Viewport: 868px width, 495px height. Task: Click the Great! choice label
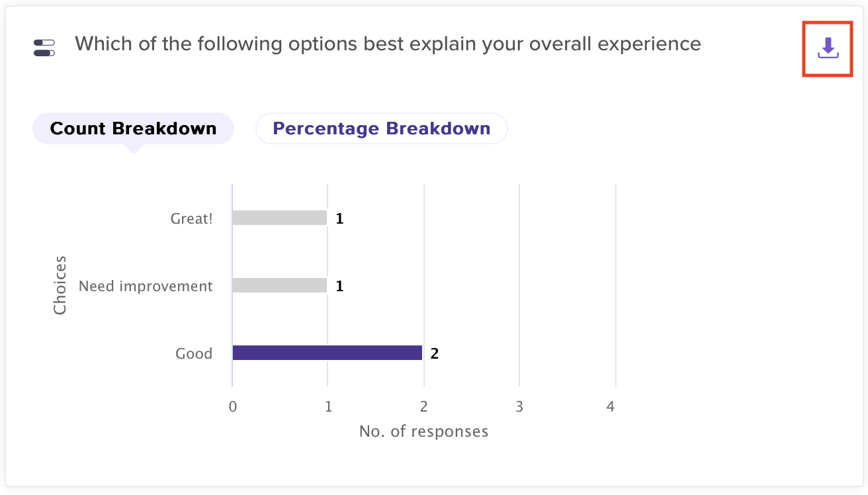coord(192,218)
